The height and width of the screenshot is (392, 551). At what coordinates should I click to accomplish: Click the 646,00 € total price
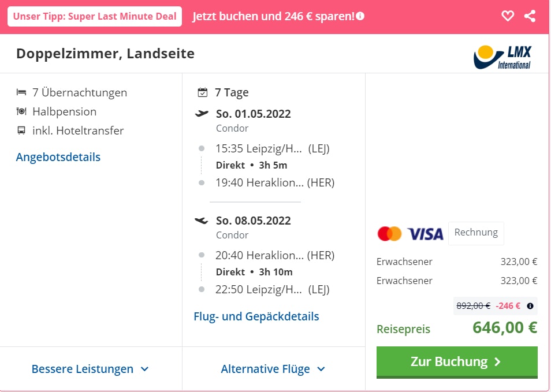pos(505,327)
